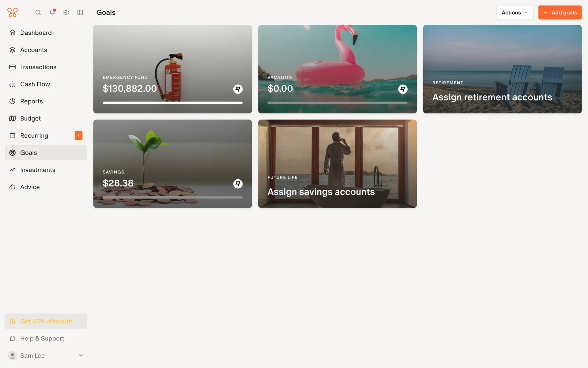Click Emergency Fund progress bar

[x=172, y=103]
